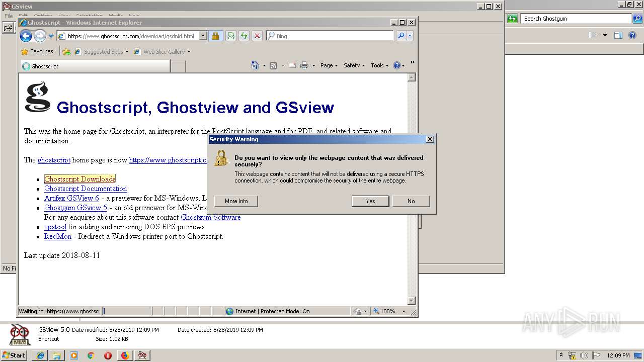Open the Favorites star button
The image size is (644, 362).
tap(37, 51)
